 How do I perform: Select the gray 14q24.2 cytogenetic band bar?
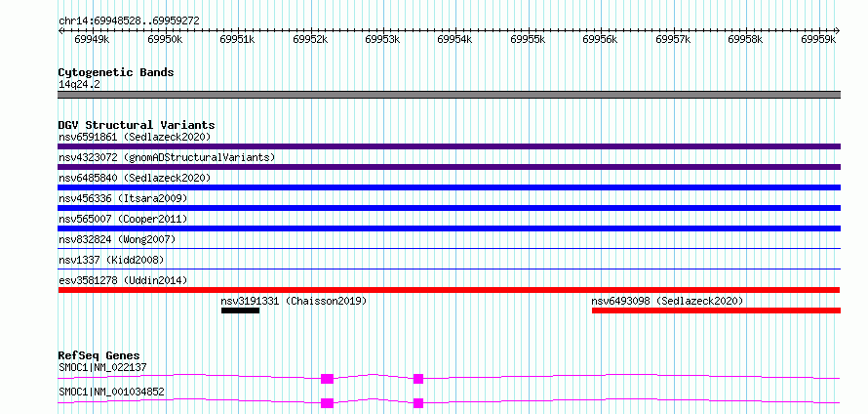click(449, 95)
